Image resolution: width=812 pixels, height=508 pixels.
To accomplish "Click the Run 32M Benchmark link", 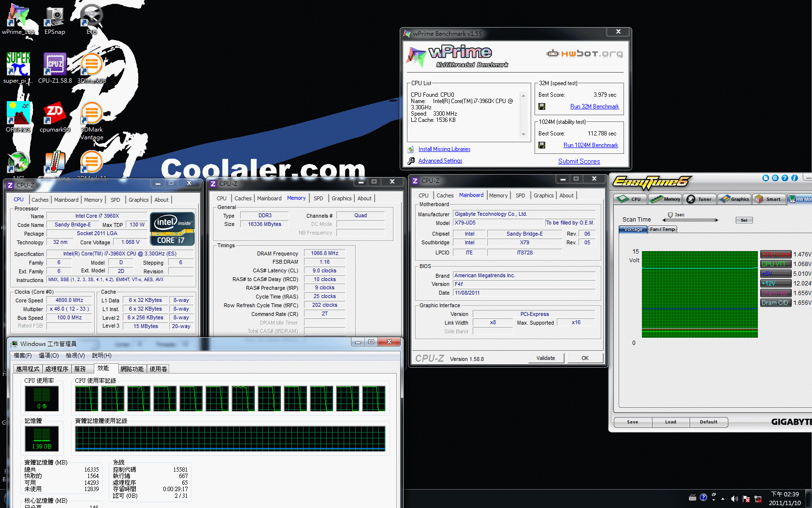I will (x=594, y=106).
